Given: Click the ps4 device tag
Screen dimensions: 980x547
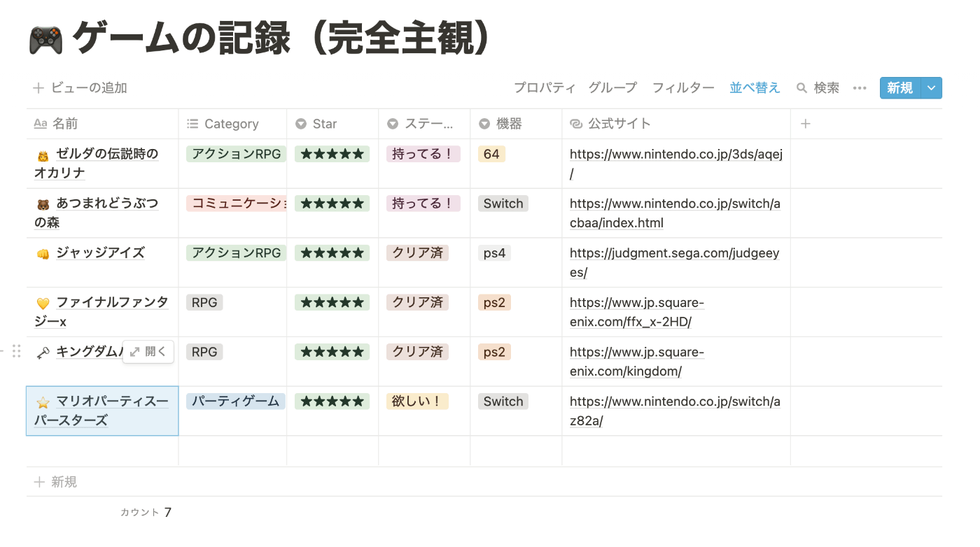Looking at the screenshot, I should click(x=494, y=253).
